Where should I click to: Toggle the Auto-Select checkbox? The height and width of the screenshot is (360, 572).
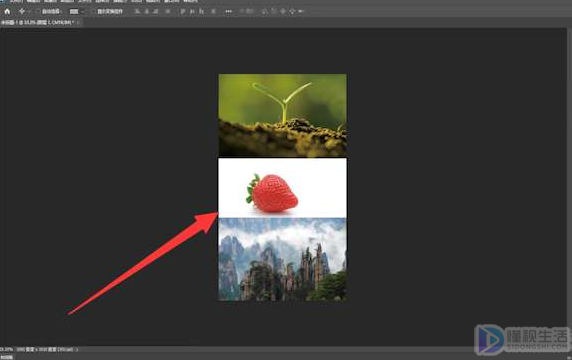38,12
